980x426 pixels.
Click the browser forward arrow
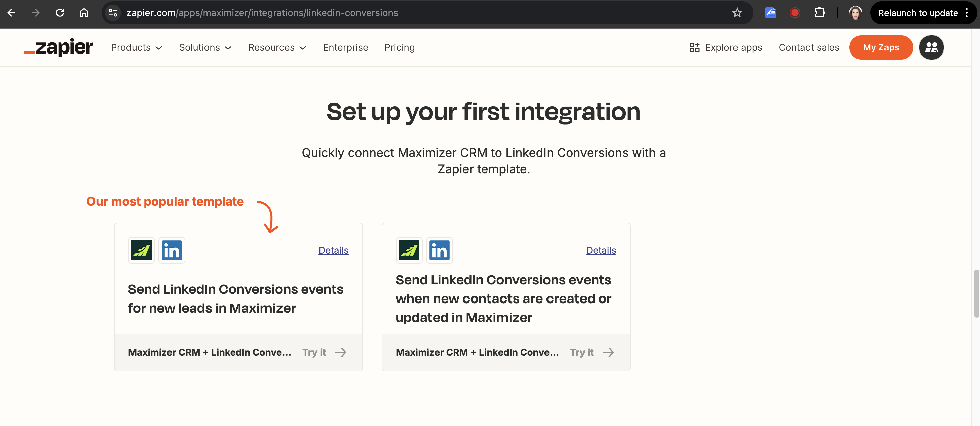coord(35,13)
